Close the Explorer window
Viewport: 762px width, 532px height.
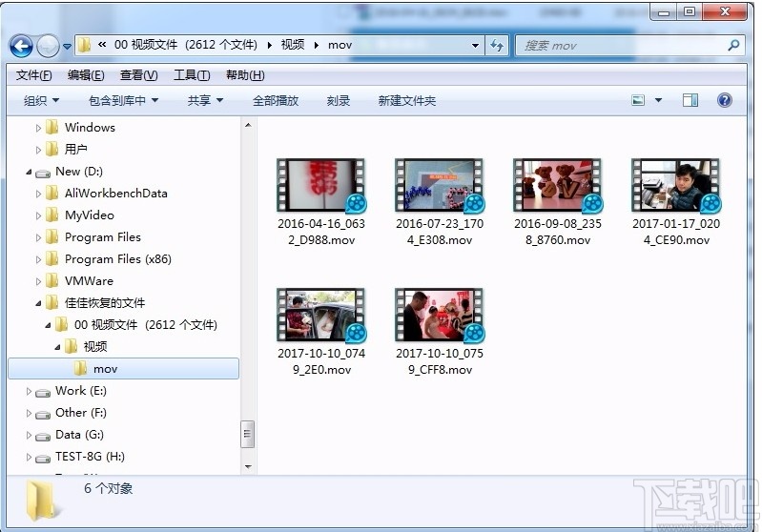[x=725, y=12]
